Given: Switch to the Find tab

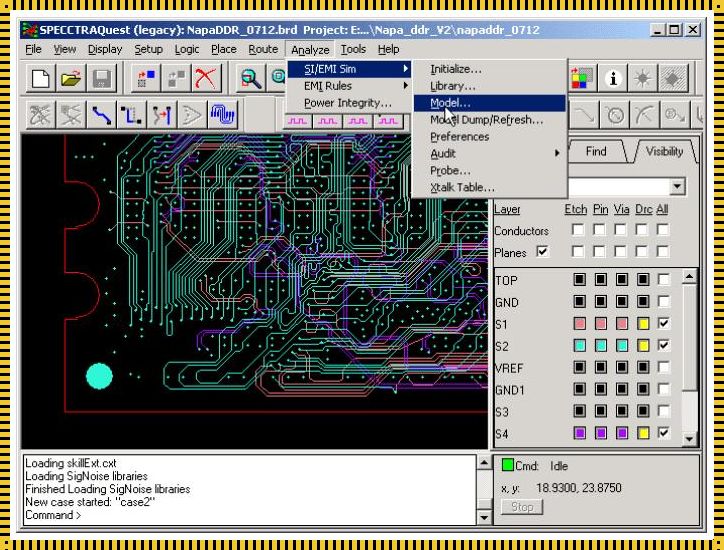Looking at the screenshot, I should pyautogui.click(x=596, y=151).
